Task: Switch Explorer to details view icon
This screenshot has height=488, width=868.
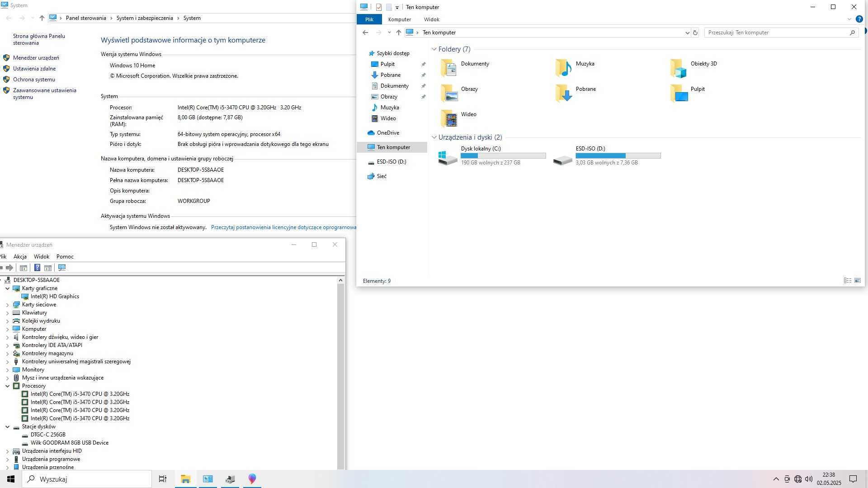Action: click(848, 281)
